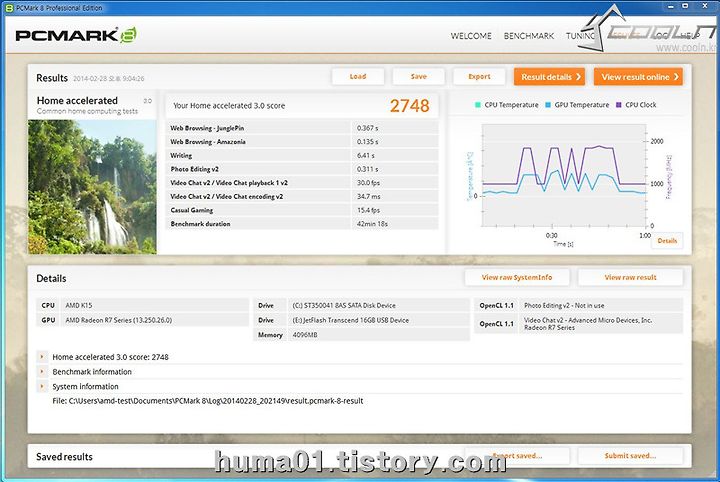Image resolution: width=720 pixels, height=482 pixels.
Task: Click JetFlash Transcend 16GB USB drive entry
Action: point(350,320)
